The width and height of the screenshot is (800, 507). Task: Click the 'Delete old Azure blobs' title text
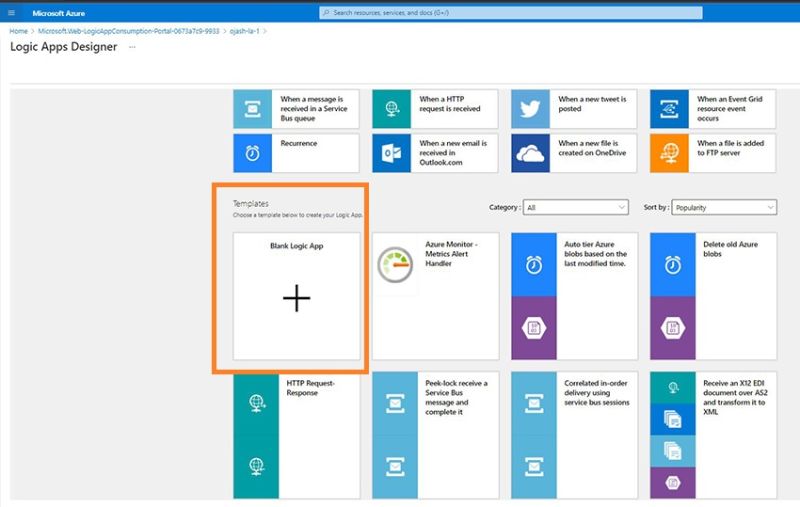pyautogui.click(x=730, y=249)
